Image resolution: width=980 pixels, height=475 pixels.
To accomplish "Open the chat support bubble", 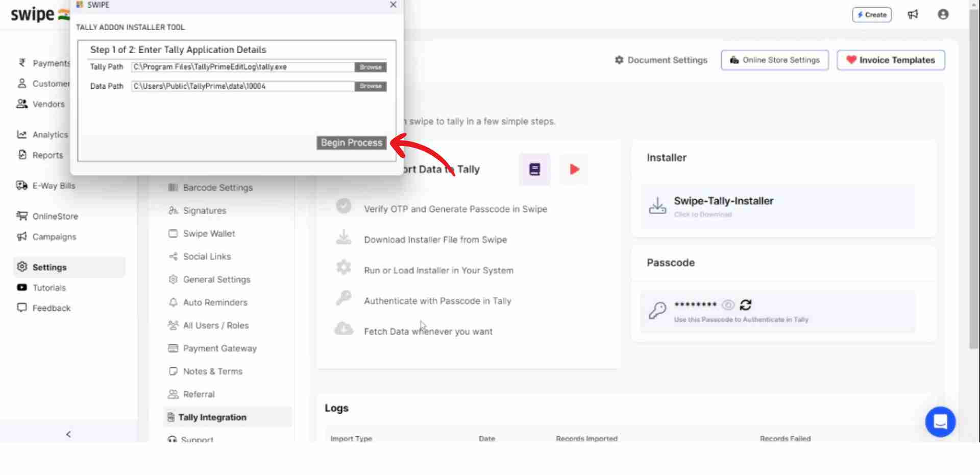I will [x=940, y=422].
